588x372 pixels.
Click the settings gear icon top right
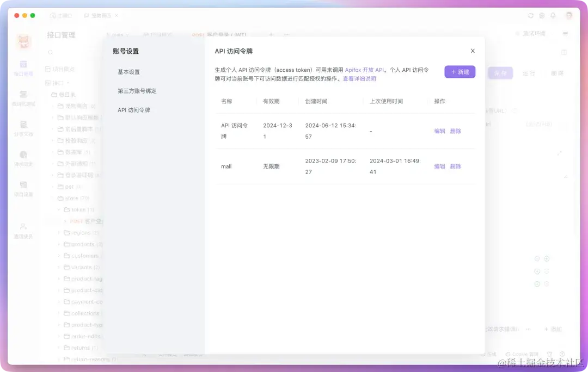click(x=542, y=15)
